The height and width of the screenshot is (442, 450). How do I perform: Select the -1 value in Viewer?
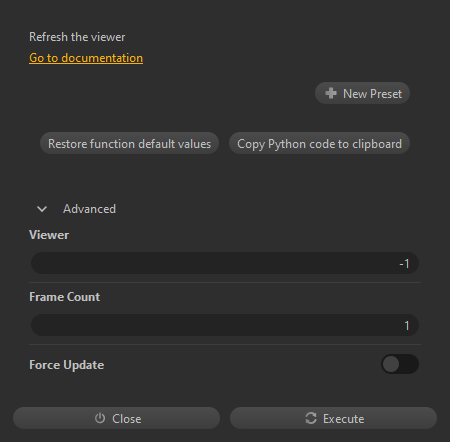pos(404,264)
